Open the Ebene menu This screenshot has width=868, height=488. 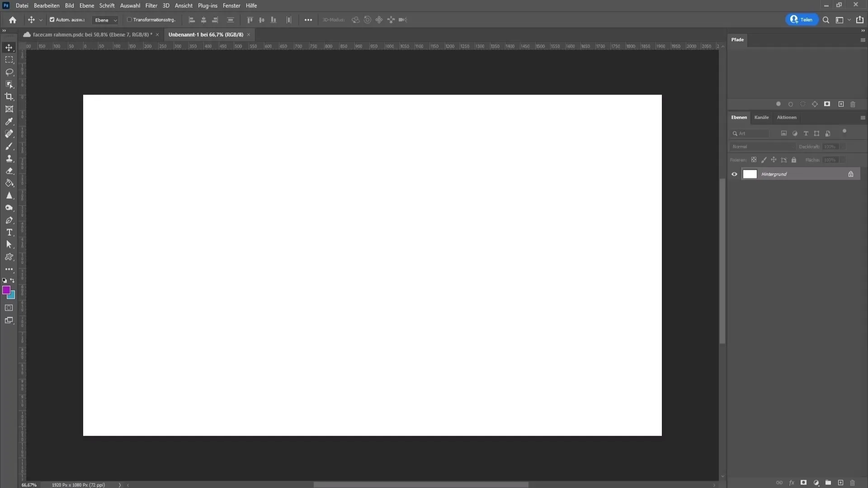(x=85, y=5)
